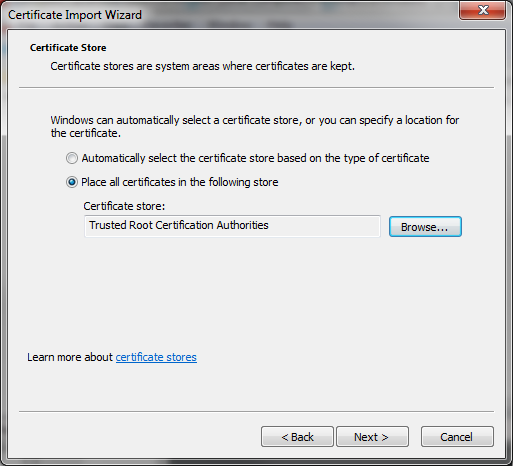Click the Browse... button
The height and width of the screenshot is (466, 513).
[x=425, y=227]
